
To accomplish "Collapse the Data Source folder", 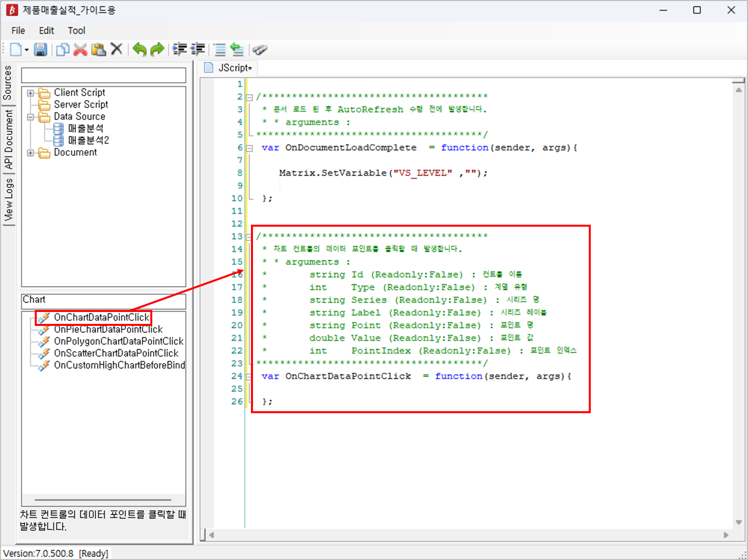I will click(x=31, y=117).
